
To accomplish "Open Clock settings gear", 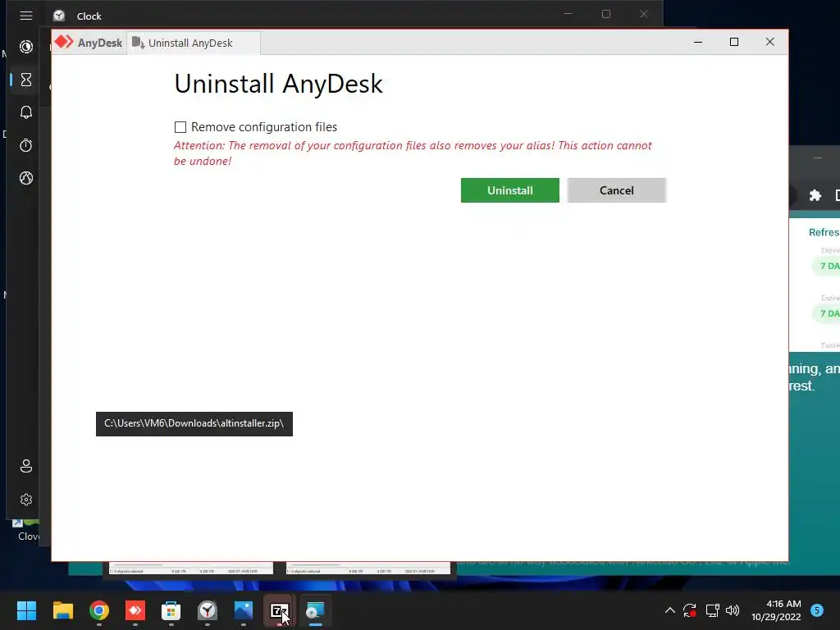I will click(26, 500).
